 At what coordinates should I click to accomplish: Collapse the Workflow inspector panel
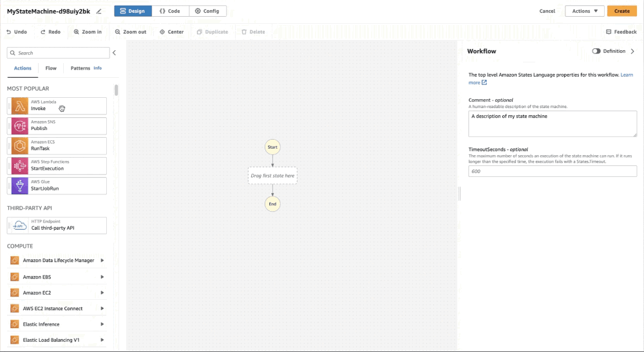pyautogui.click(x=632, y=51)
